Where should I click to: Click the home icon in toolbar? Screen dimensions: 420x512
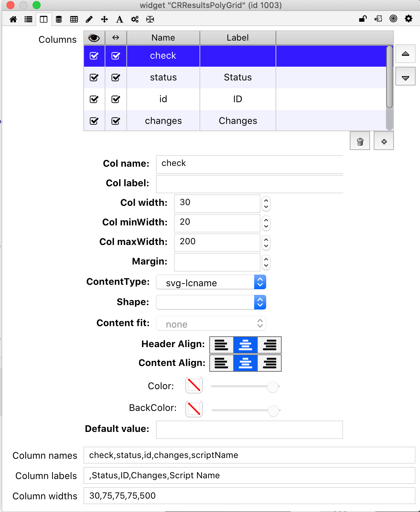tap(13, 19)
